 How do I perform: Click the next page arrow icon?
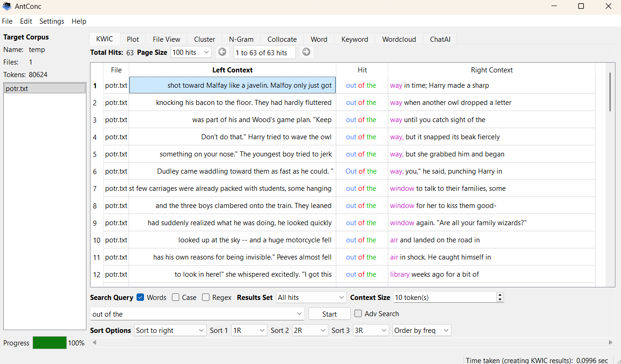coord(306,52)
